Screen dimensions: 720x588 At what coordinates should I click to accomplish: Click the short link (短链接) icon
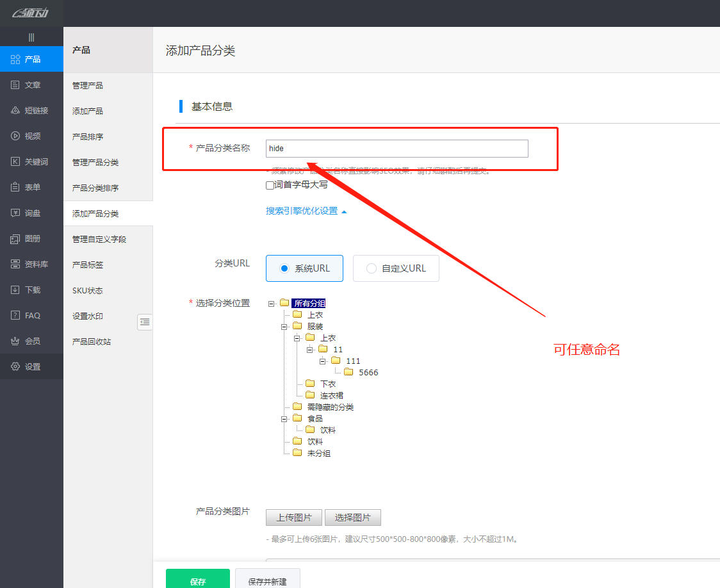tap(16, 110)
